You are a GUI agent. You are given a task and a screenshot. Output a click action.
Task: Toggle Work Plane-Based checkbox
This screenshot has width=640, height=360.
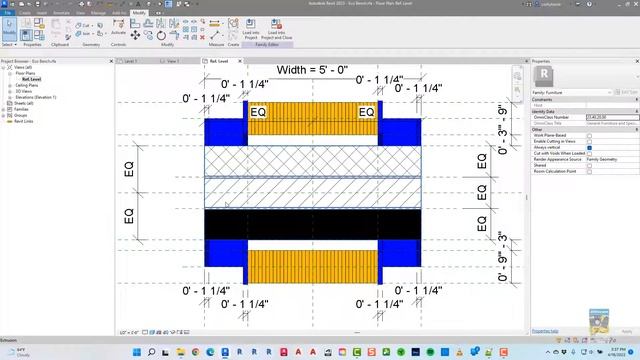(x=589, y=136)
